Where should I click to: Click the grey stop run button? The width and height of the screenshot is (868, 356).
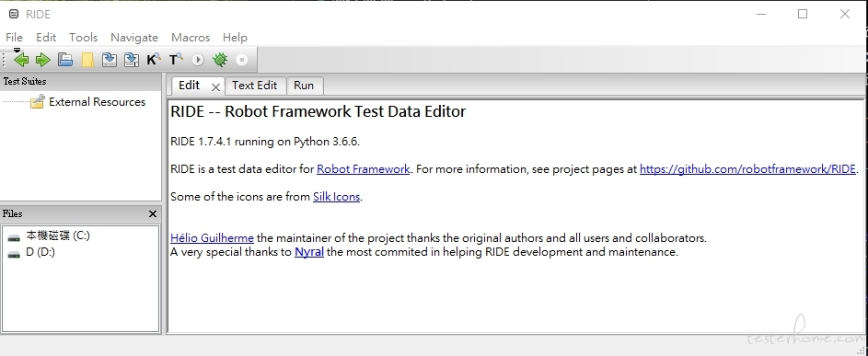(x=242, y=60)
